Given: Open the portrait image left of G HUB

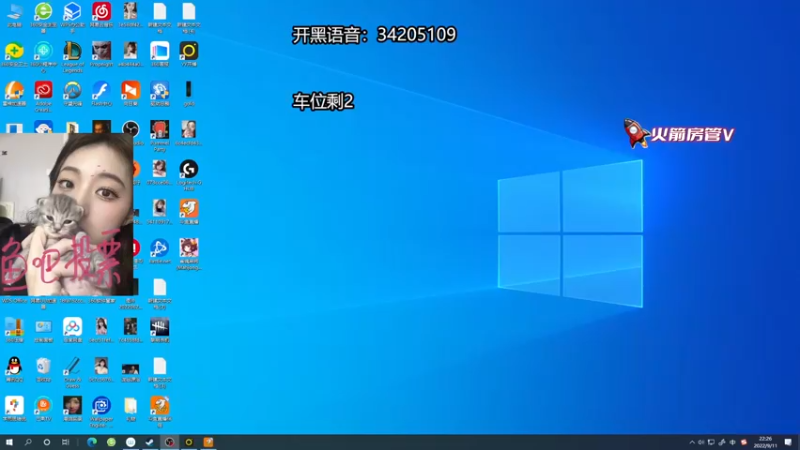Looking at the screenshot, I should (160, 169).
